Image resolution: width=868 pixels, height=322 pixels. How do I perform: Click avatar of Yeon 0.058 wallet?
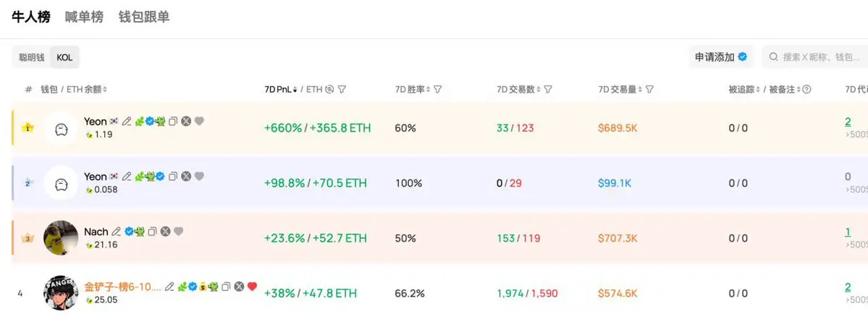pos(61,183)
